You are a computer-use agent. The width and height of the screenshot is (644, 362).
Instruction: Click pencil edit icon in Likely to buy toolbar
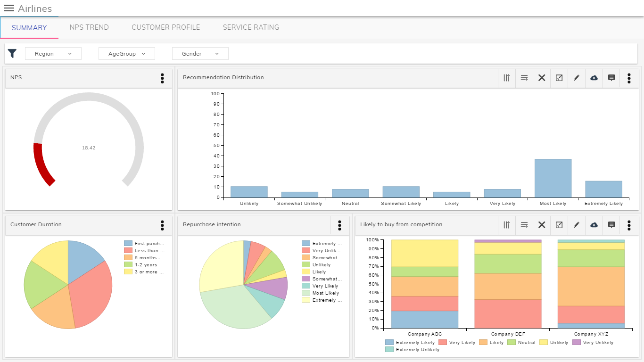point(576,225)
